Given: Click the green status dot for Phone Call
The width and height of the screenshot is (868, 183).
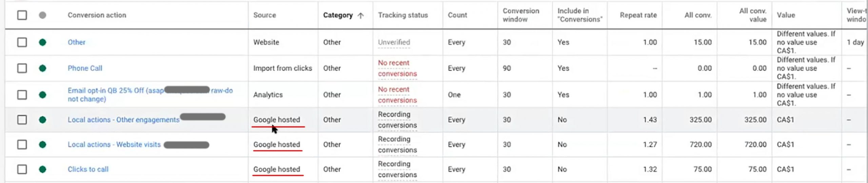Looking at the screenshot, I should pos(42,68).
